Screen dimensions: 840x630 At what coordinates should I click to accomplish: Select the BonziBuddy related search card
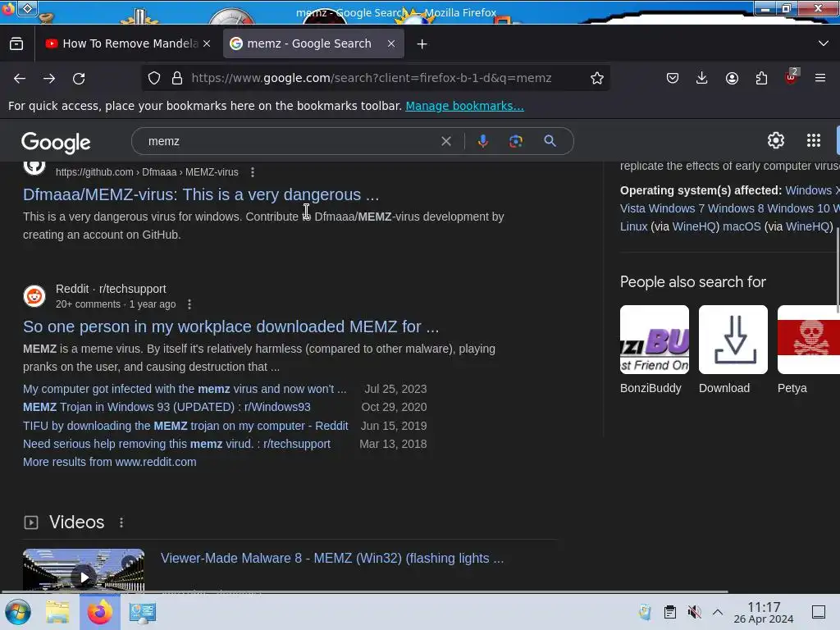pyautogui.click(x=654, y=350)
